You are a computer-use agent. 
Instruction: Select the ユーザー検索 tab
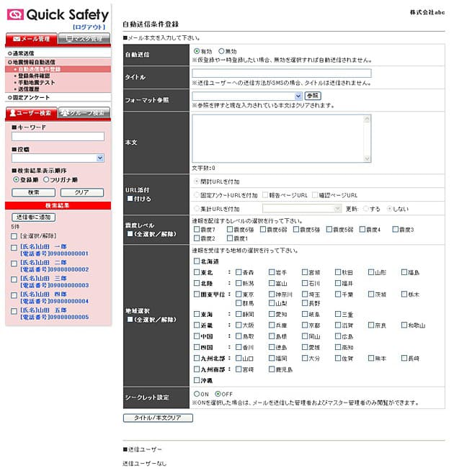(x=31, y=113)
